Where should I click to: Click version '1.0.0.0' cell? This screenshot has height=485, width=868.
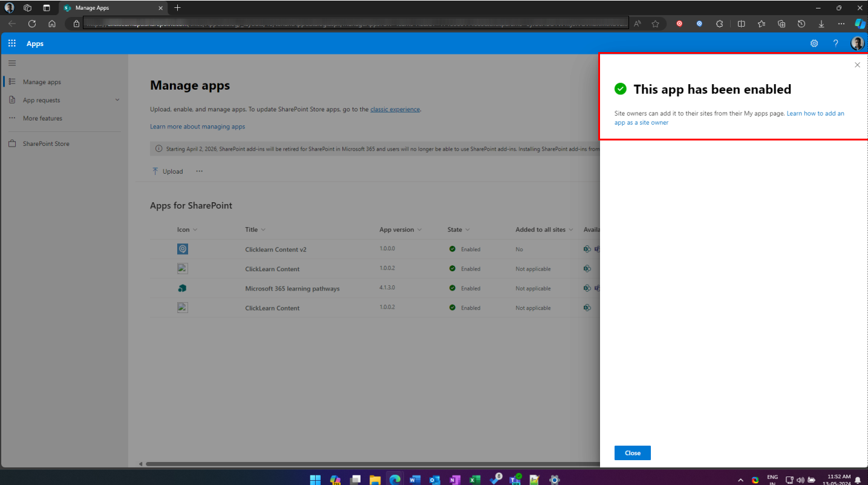(x=388, y=249)
